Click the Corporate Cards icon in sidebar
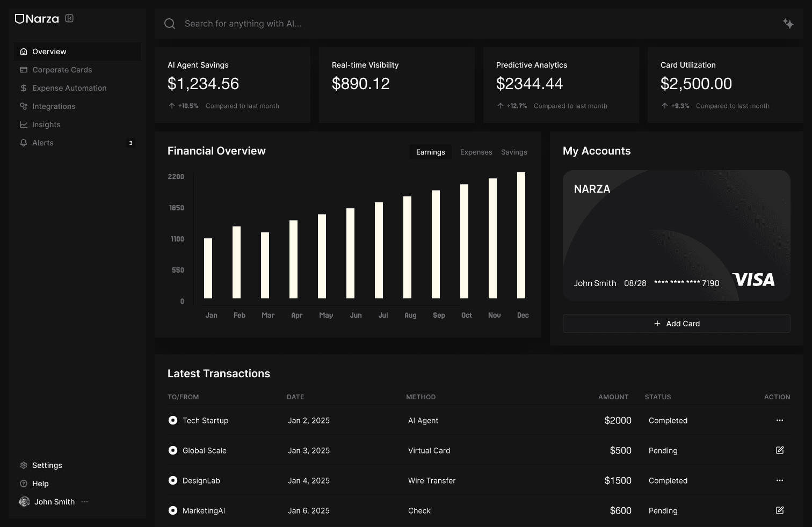This screenshot has height=527, width=812. point(24,70)
